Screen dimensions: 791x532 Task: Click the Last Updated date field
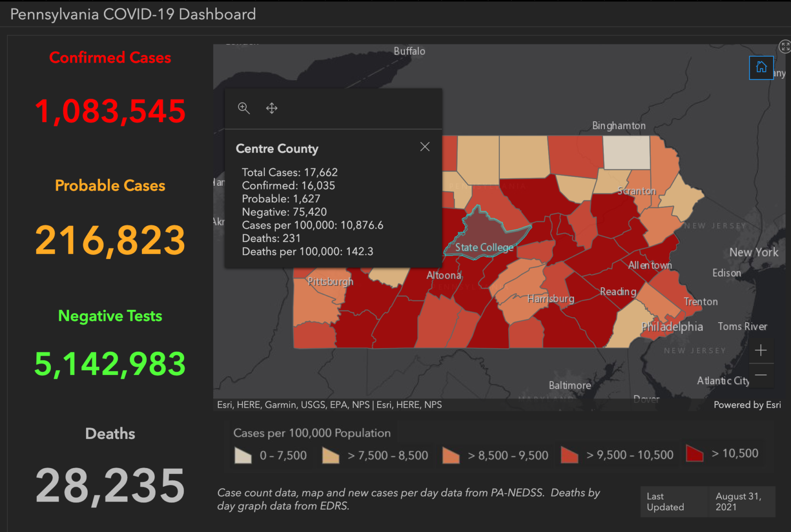pos(739,501)
